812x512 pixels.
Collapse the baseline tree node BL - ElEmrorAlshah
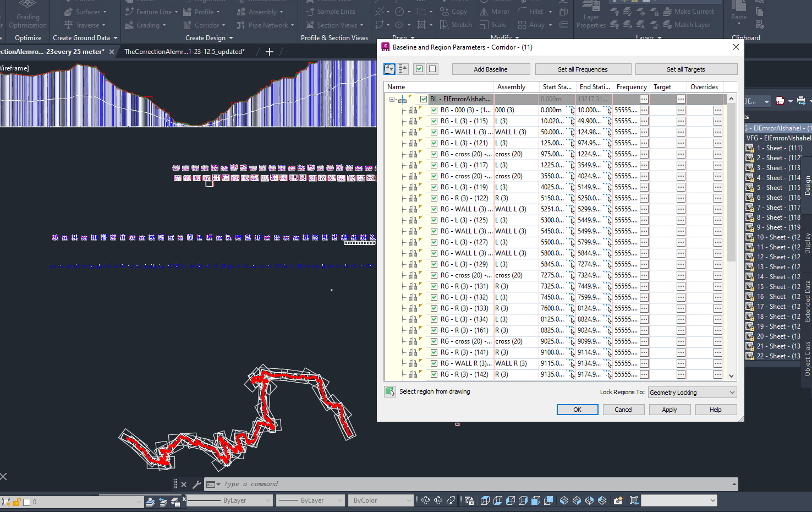(x=392, y=100)
